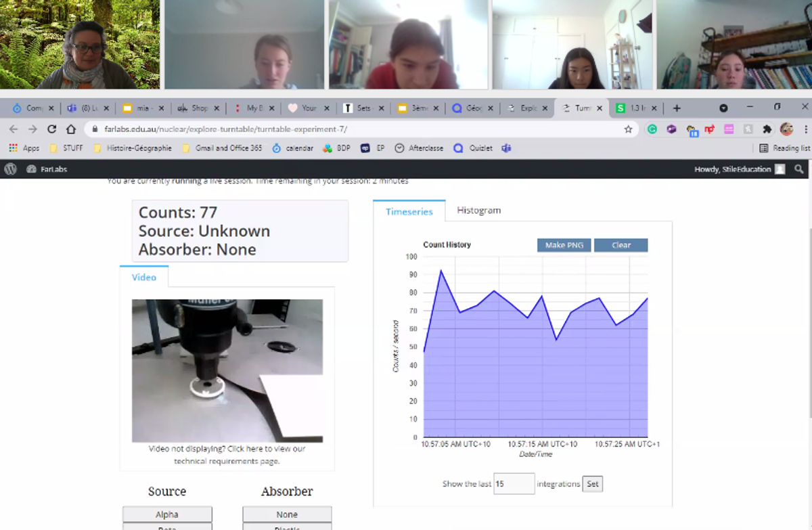Click the turntable live video feed
This screenshot has height=530, width=812.
point(227,371)
